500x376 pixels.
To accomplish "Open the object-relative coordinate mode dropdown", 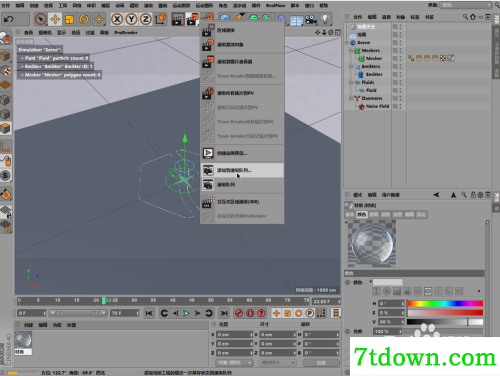I will [x=235, y=363].
